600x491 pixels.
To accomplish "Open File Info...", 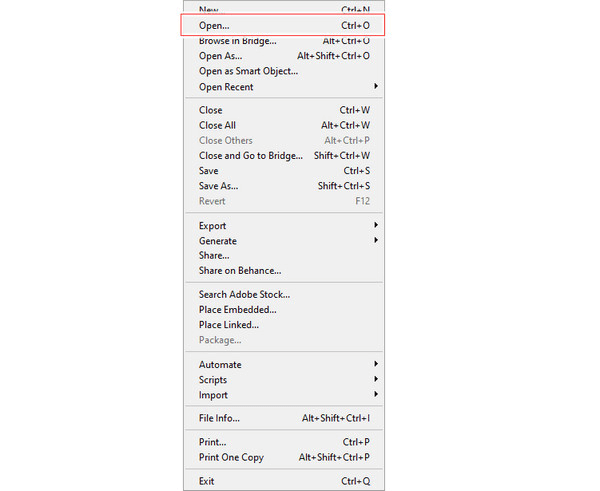I will pyautogui.click(x=284, y=418).
